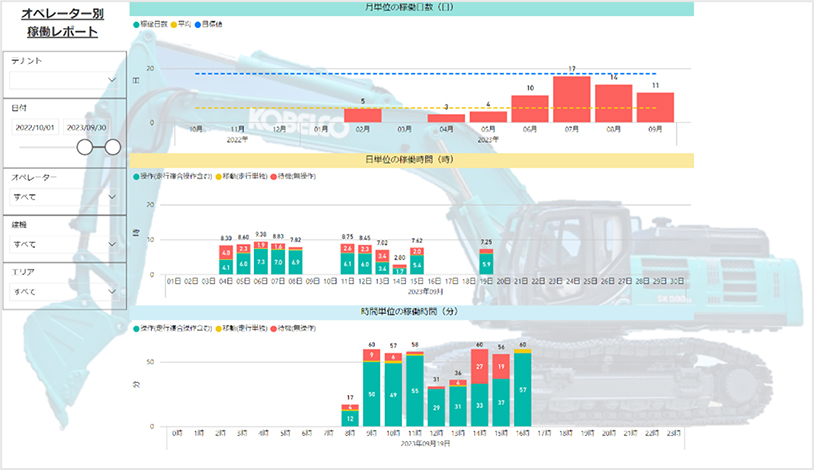Click the left handle of the date slider
This screenshot has height=470, width=814.
coord(85,147)
